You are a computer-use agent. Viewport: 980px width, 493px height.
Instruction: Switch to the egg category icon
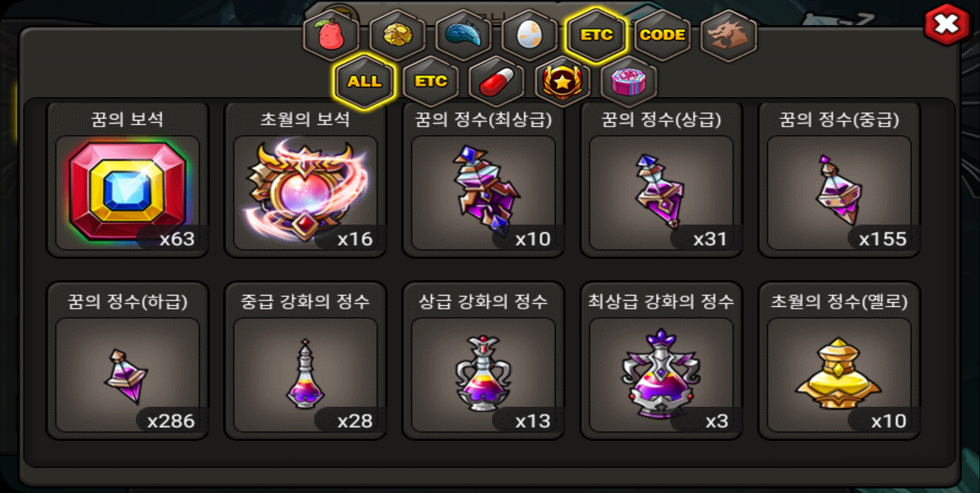point(529,35)
